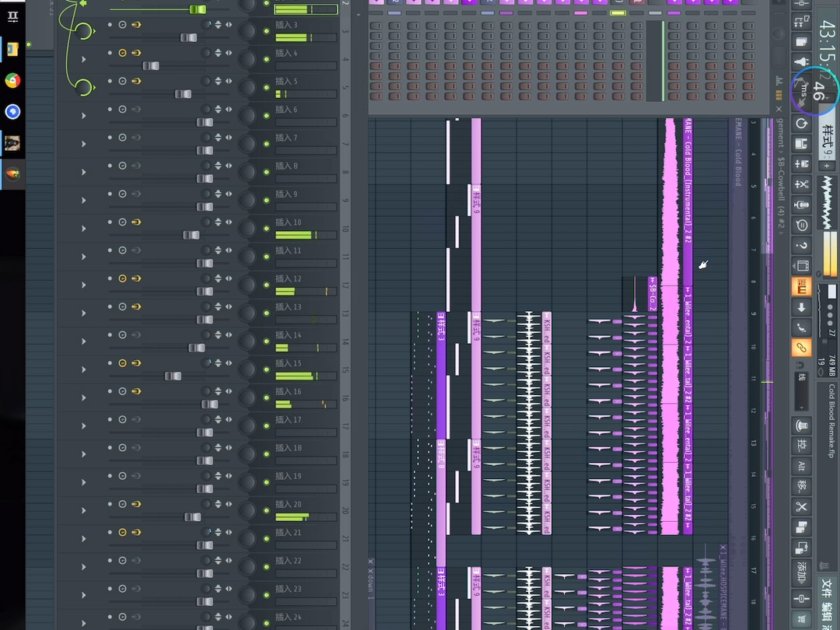Click the fader handle of 插入 4
This screenshot has height=630, width=840.
point(151,66)
